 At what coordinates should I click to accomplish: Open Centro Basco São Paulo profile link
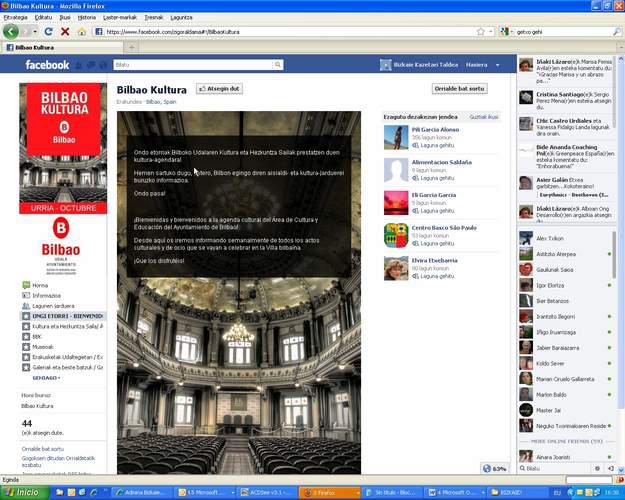pos(444,228)
